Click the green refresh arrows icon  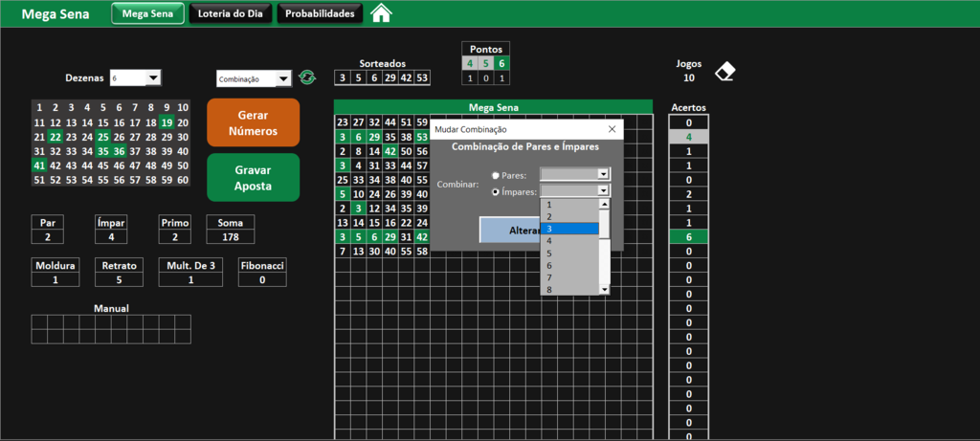pos(307,77)
